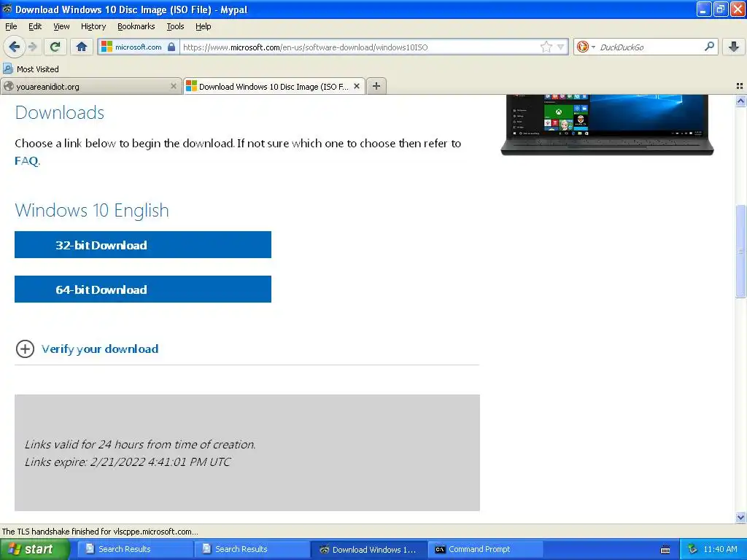
Task: Show site identity for microsoft.com
Action: click(138, 47)
